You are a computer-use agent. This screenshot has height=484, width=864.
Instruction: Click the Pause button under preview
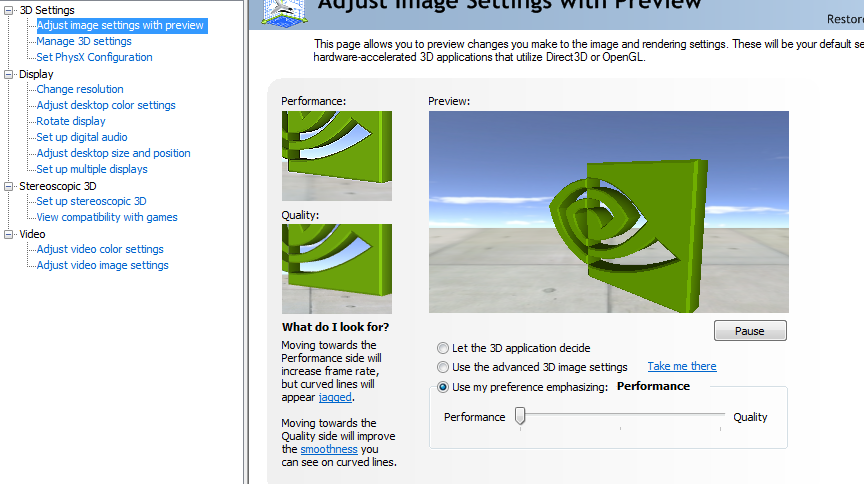click(750, 331)
